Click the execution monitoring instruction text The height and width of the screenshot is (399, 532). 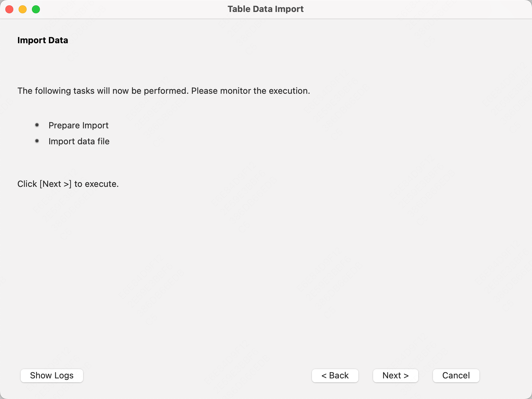(x=164, y=91)
